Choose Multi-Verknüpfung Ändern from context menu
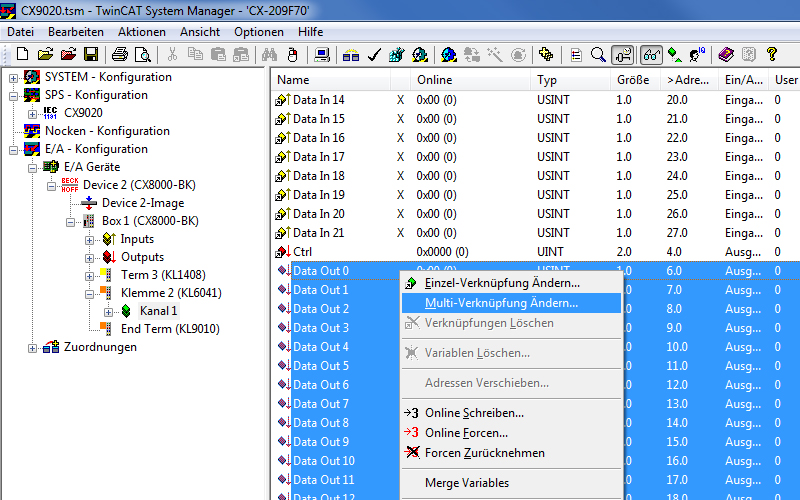This screenshot has width=800, height=500. (x=511, y=303)
